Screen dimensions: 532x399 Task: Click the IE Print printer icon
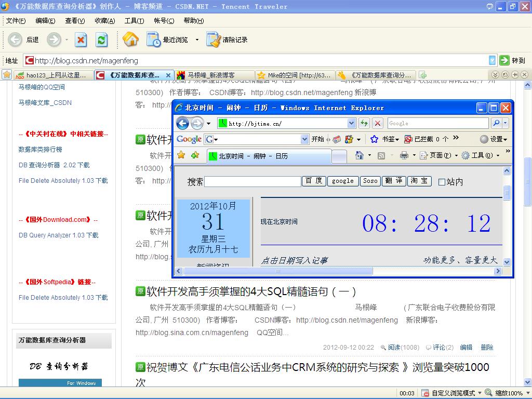click(x=404, y=155)
